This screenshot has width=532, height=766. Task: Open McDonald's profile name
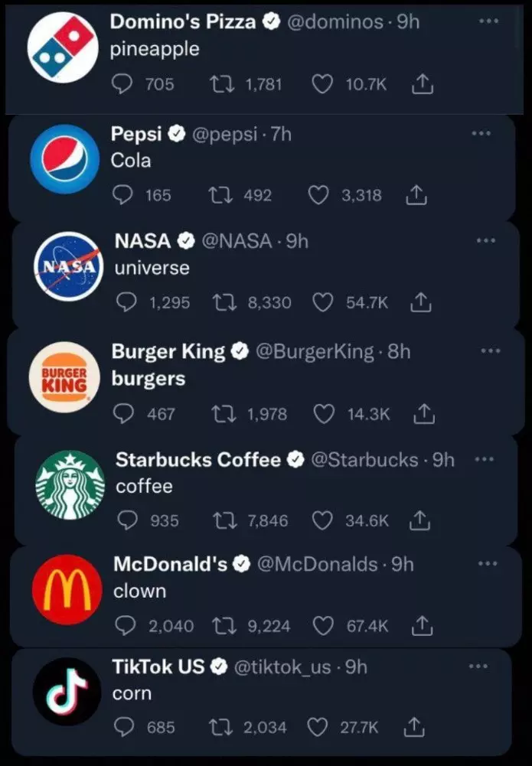click(x=171, y=564)
